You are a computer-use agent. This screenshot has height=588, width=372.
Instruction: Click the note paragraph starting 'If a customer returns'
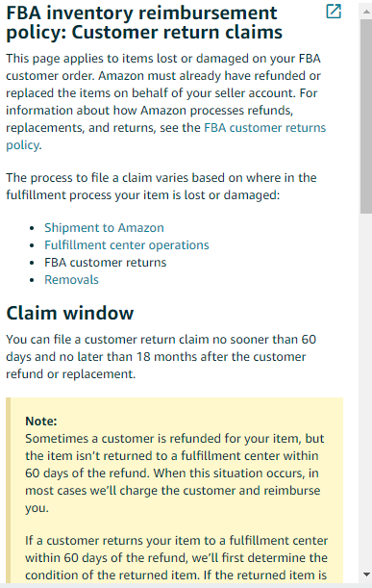coord(177,557)
